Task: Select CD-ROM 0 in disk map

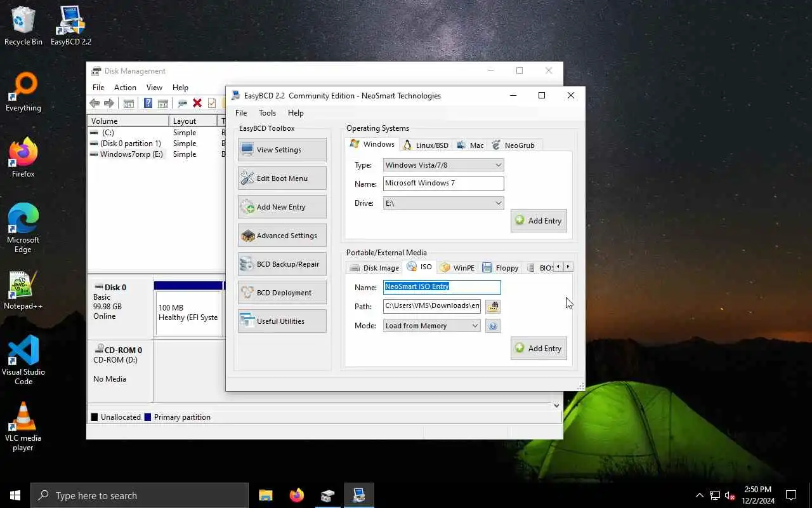Action: pos(120,371)
